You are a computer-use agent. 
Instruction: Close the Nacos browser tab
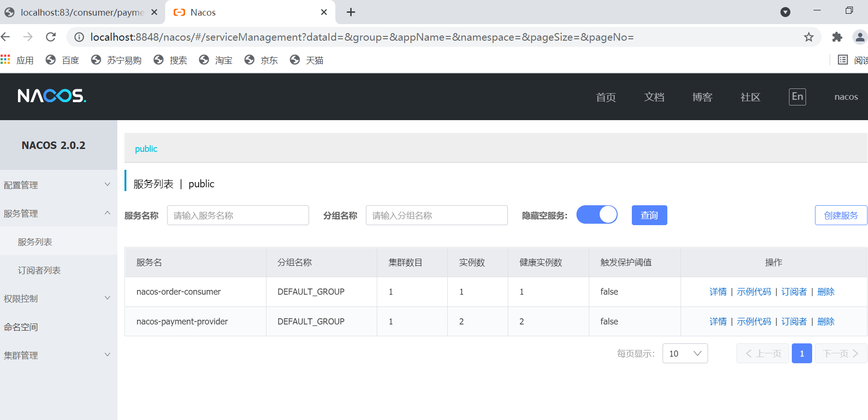pos(324,12)
